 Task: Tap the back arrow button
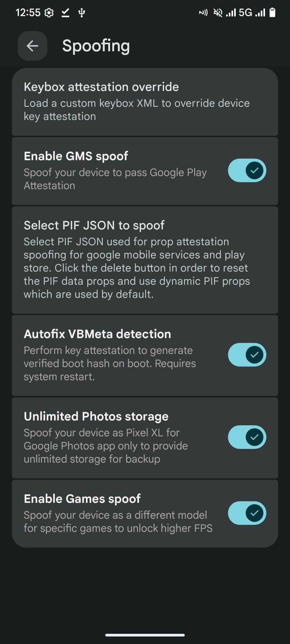click(32, 46)
